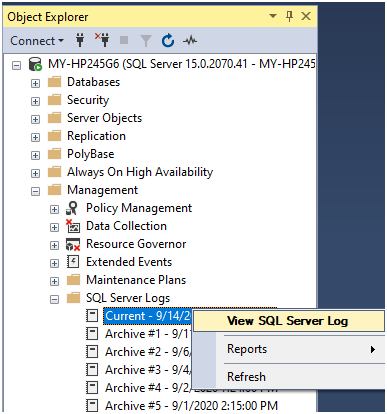
Task: Click the MY-HP245G6 server icon
Action: coord(35,64)
